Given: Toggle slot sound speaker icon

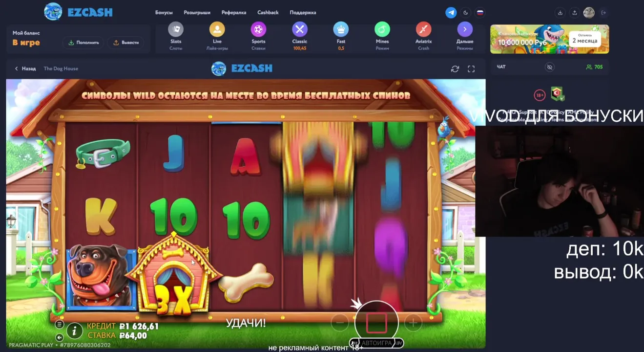Looking at the screenshot, I should [60, 337].
